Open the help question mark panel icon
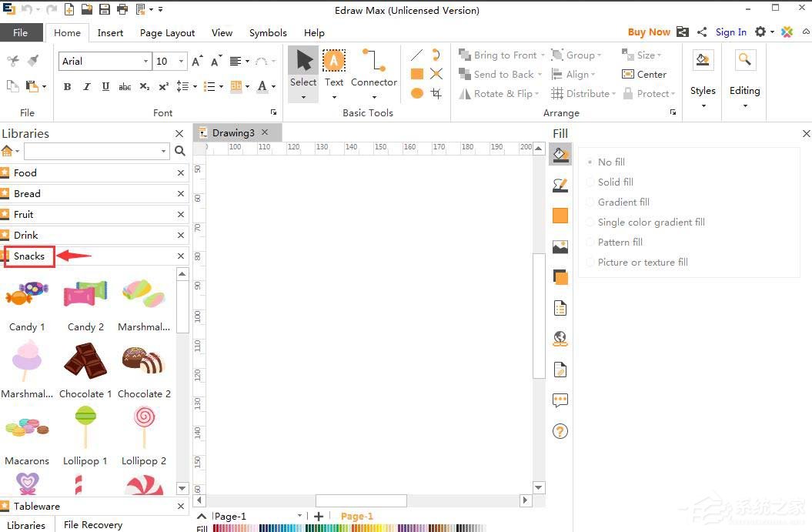Image resolution: width=812 pixels, height=532 pixels. click(560, 431)
